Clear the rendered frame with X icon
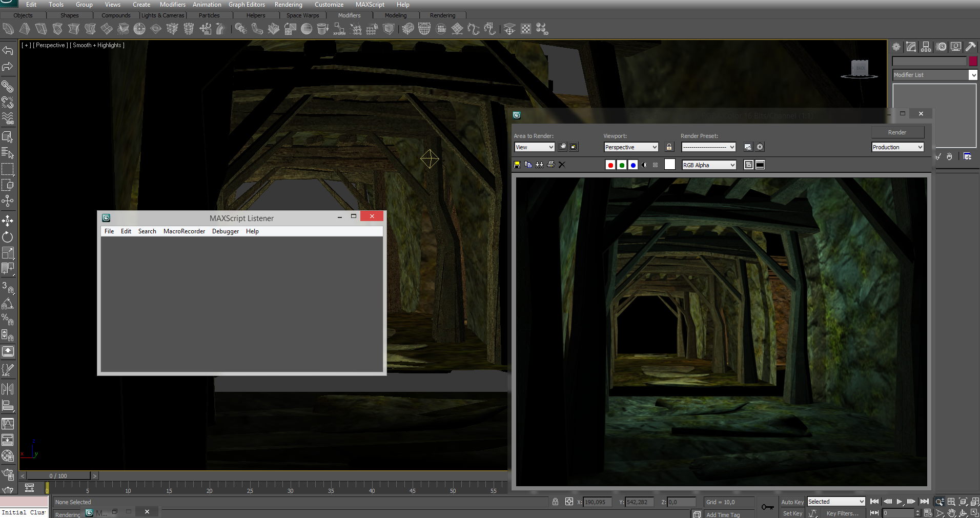Screen dimensions: 980x518 562,165
